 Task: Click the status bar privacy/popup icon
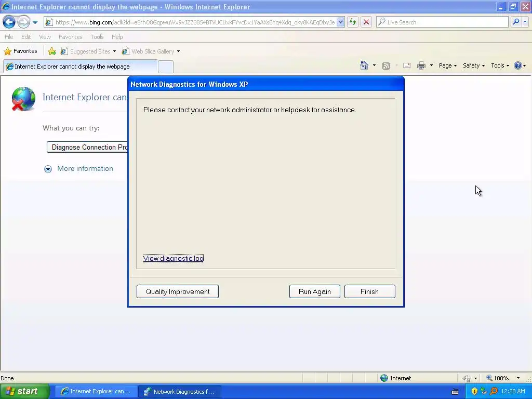pos(467,378)
